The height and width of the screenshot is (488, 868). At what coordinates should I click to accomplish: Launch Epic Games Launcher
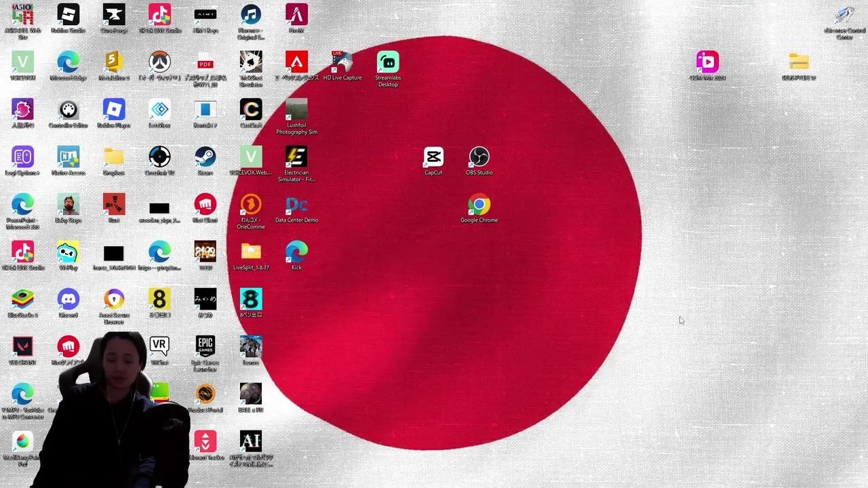pos(205,347)
